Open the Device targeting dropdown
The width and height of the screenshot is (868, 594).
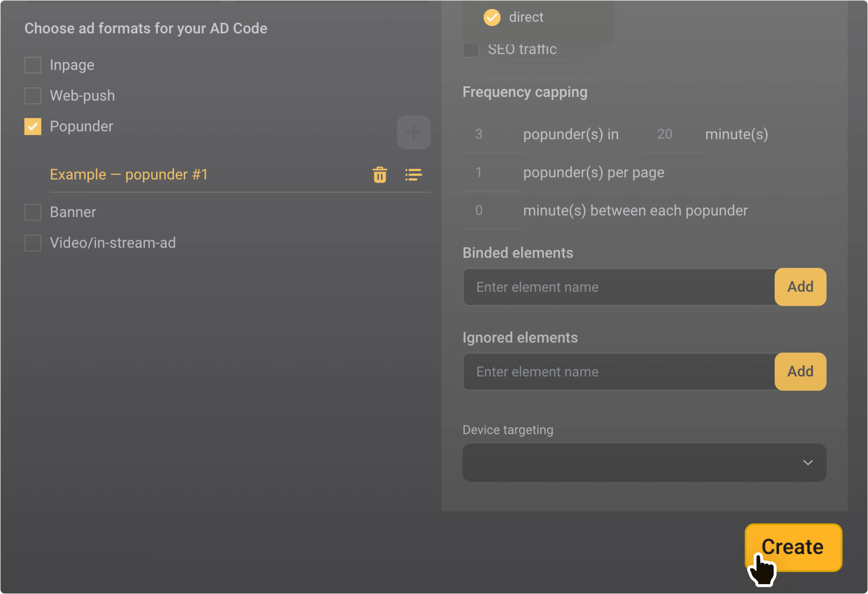pos(635,463)
